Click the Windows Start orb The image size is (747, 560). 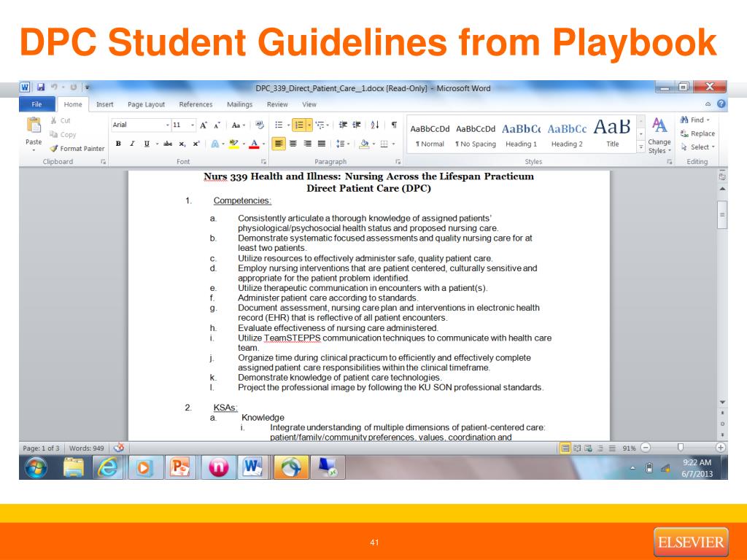tap(36, 467)
